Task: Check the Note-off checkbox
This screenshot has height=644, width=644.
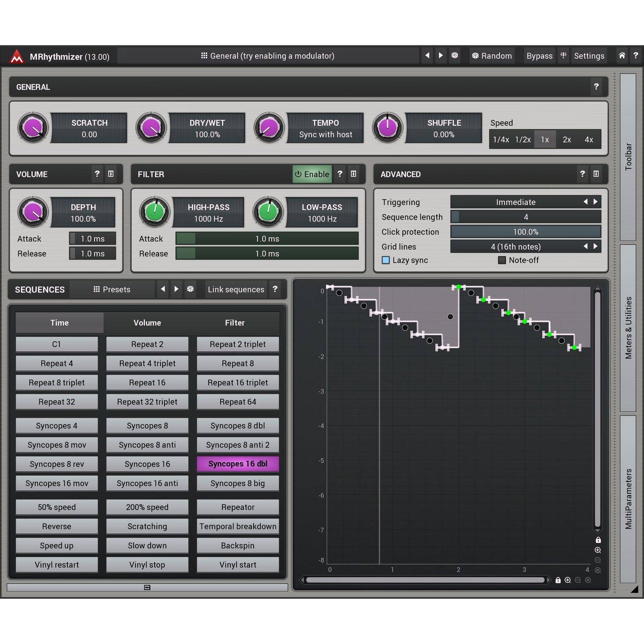Action: point(502,260)
